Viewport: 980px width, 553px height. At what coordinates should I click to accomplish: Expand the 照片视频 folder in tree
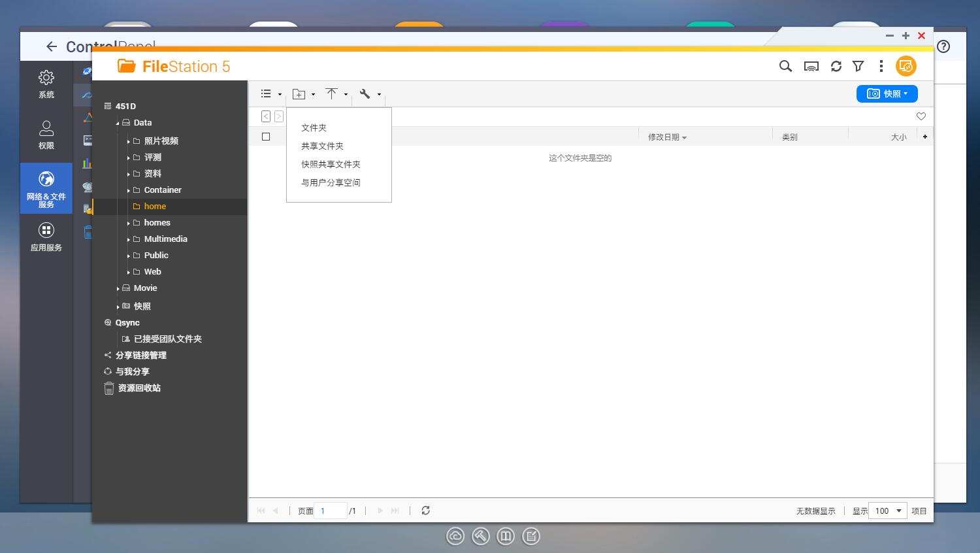pyautogui.click(x=129, y=141)
